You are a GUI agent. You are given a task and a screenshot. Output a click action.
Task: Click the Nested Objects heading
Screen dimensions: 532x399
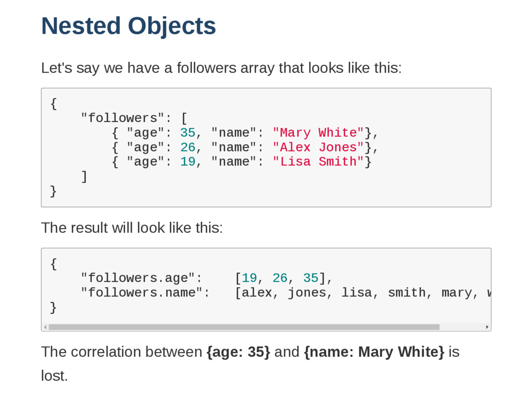tap(128, 26)
